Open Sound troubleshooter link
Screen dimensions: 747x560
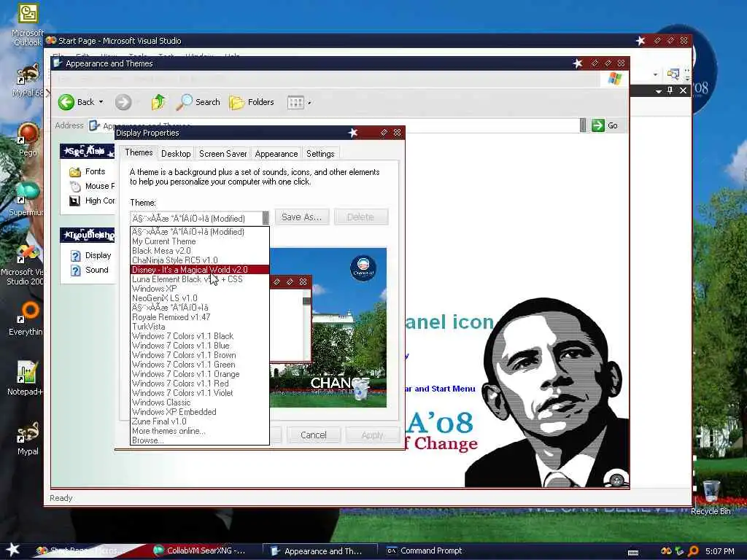pos(90,270)
